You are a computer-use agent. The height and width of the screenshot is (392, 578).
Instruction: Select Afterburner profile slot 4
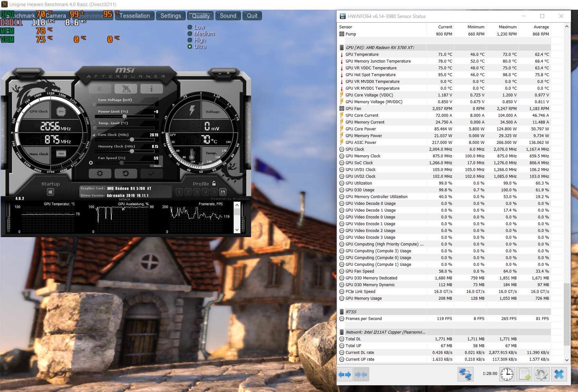[205, 192]
